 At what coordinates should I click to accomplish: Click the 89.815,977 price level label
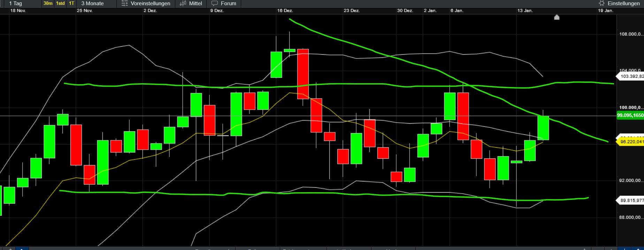pos(630,201)
